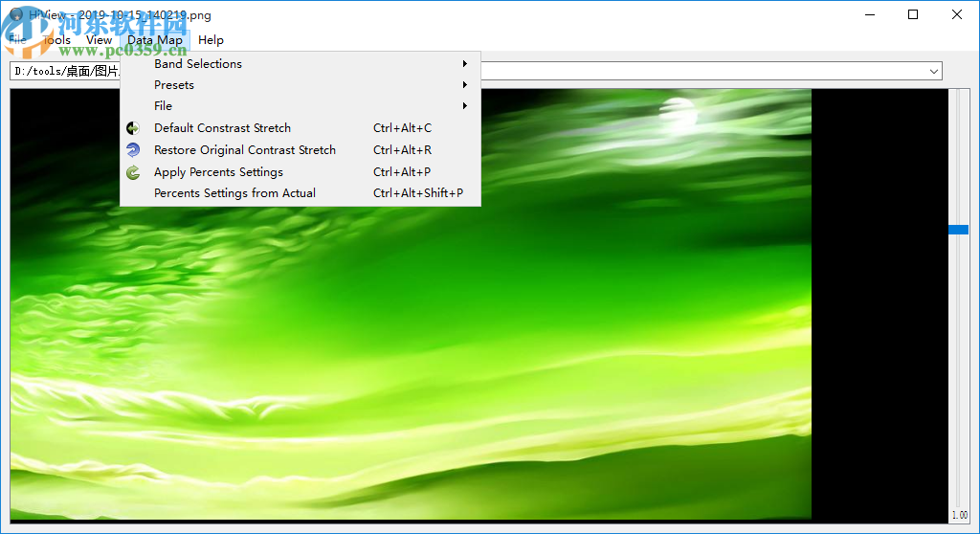Select Percents Settings from Actual
This screenshot has height=534, width=980.
[300, 193]
